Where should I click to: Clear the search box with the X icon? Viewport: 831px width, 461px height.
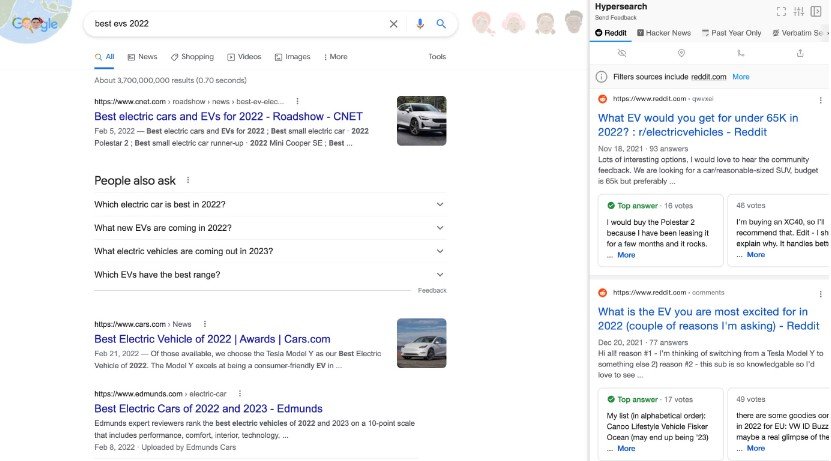point(393,24)
